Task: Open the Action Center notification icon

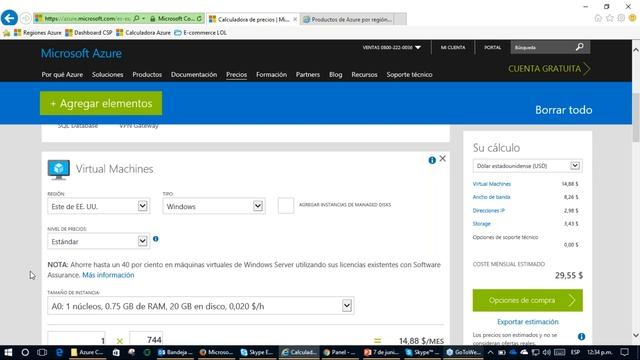Action: pos(624,352)
